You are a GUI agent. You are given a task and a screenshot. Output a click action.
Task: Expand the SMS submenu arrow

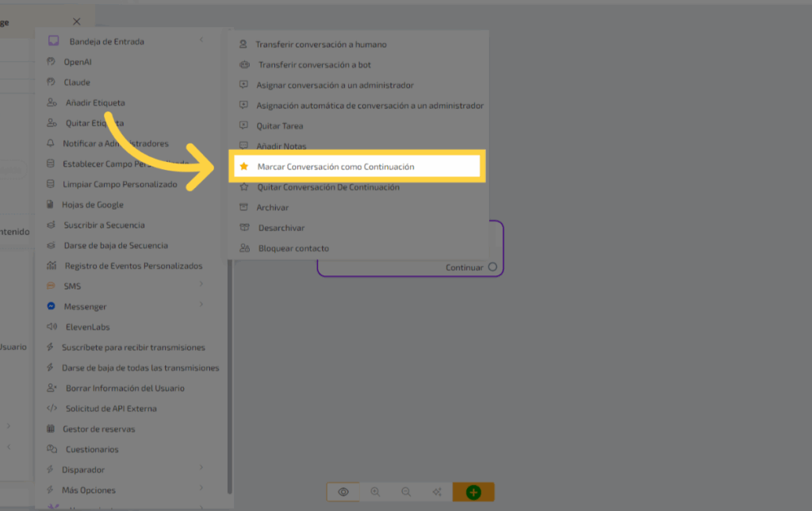201,284
